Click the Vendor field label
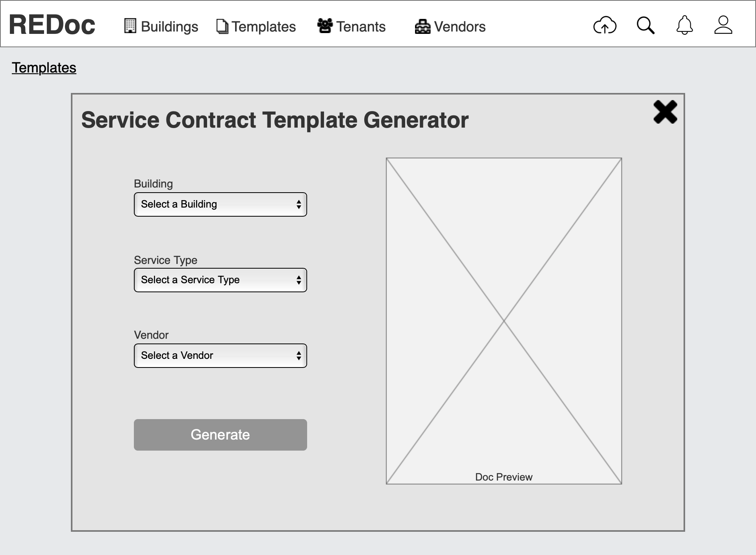This screenshot has height=555, width=756. coord(151,335)
